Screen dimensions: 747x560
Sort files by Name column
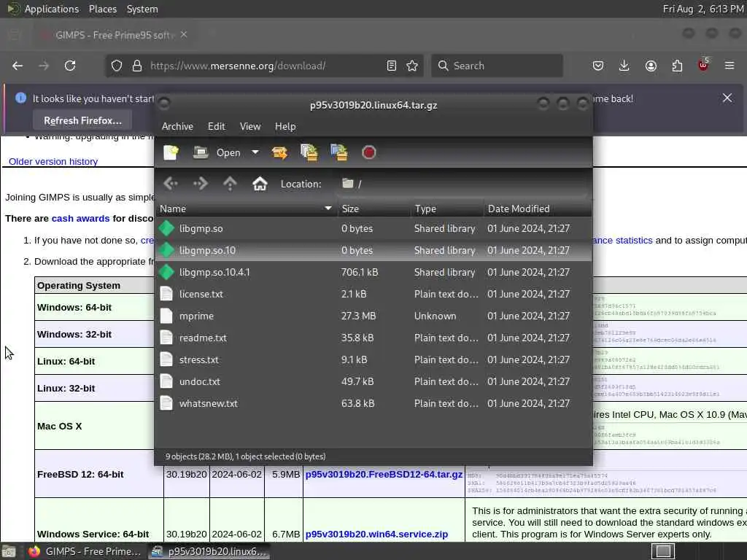247,209
